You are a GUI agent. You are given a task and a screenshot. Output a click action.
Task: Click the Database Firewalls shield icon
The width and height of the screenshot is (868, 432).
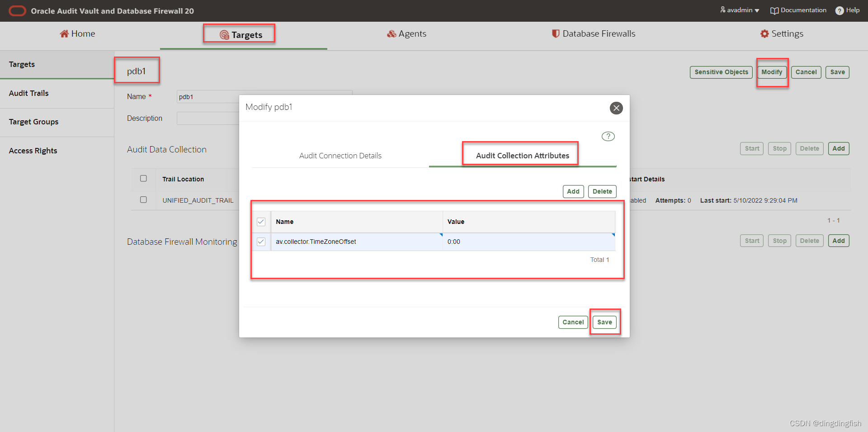[556, 33]
